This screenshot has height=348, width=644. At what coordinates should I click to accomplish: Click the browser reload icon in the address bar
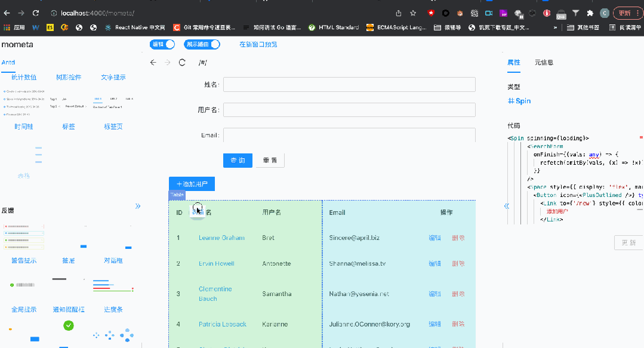[x=37, y=11]
